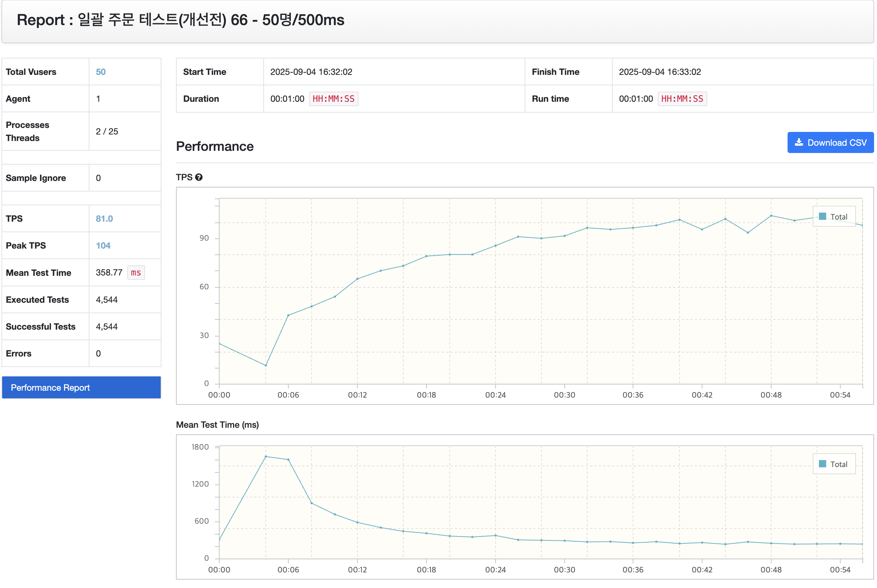Click the TPS chart Total legend swatch
Viewport: 877px width, 588px height.
click(822, 216)
